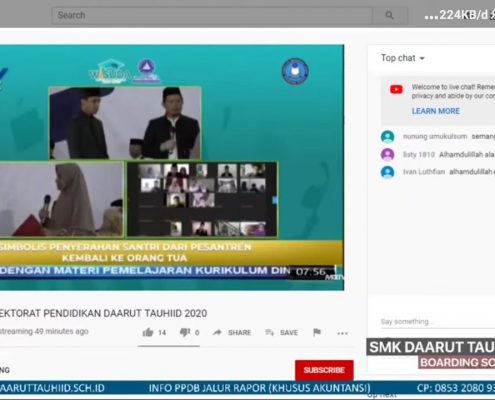Click the Wisuda logo in the video
The image size is (495, 400).
(109, 71)
